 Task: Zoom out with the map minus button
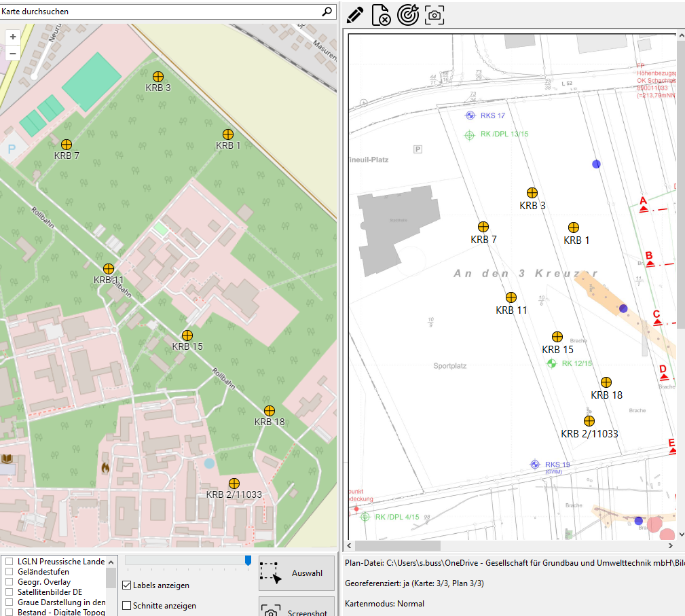pyautogui.click(x=13, y=53)
